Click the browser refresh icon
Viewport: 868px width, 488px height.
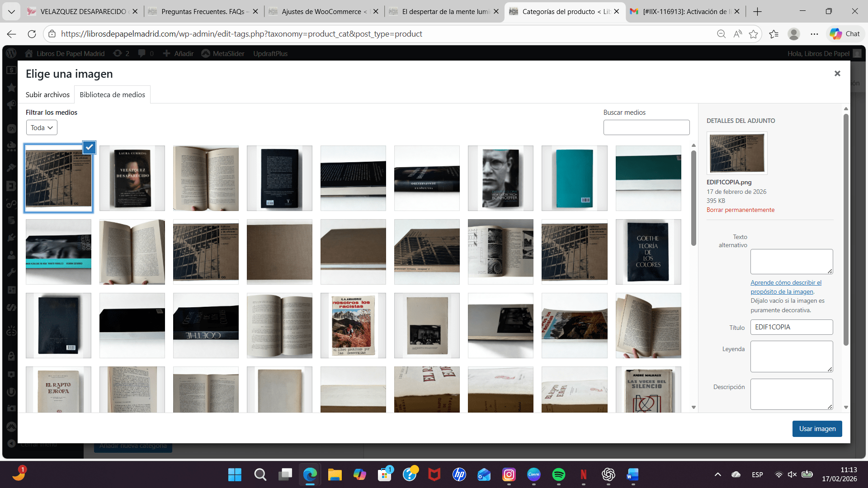pyautogui.click(x=32, y=34)
